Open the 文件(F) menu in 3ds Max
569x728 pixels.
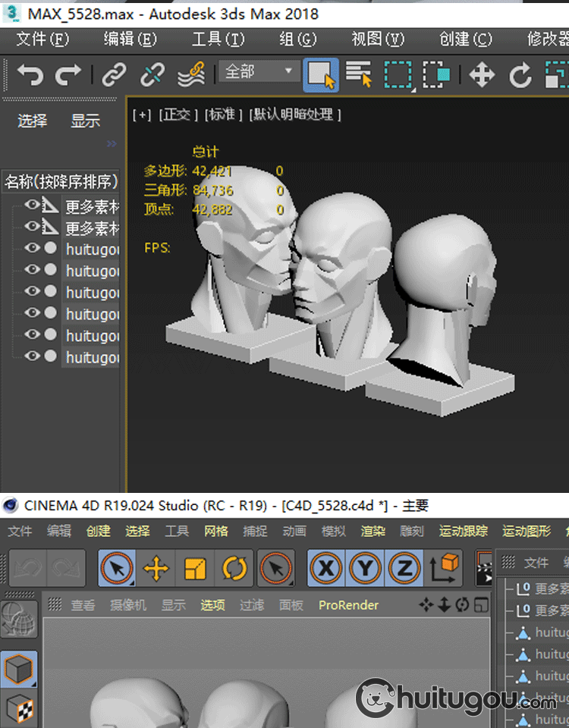pos(42,39)
